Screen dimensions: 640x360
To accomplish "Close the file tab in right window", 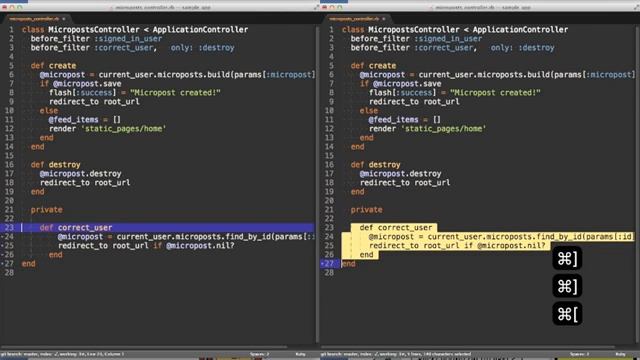I will (x=384, y=19).
